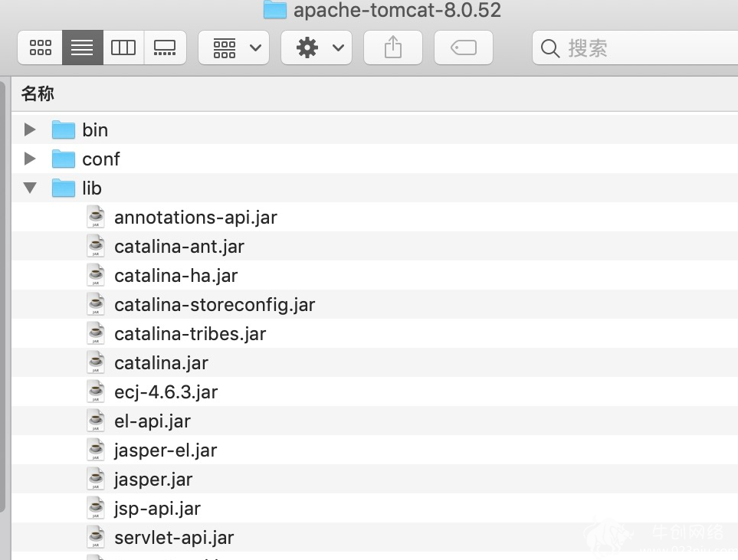Click the jasper.jar file icon
Viewport: 738px width, 560px height.
[x=96, y=480]
